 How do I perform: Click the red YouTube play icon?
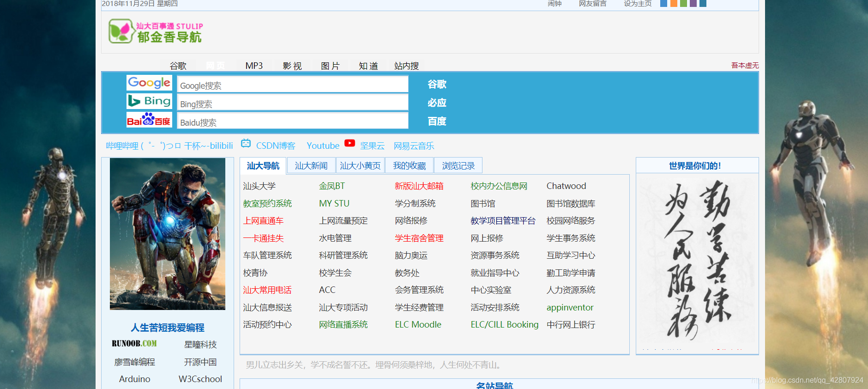(350, 143)
